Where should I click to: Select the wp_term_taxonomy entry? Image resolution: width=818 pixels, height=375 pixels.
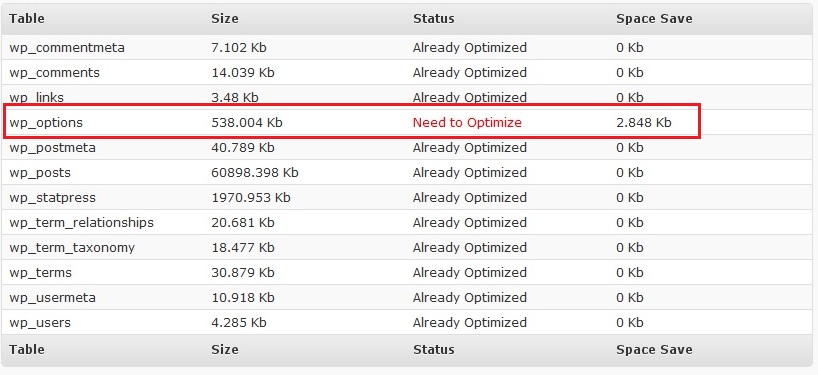click(x=72, y=248)
